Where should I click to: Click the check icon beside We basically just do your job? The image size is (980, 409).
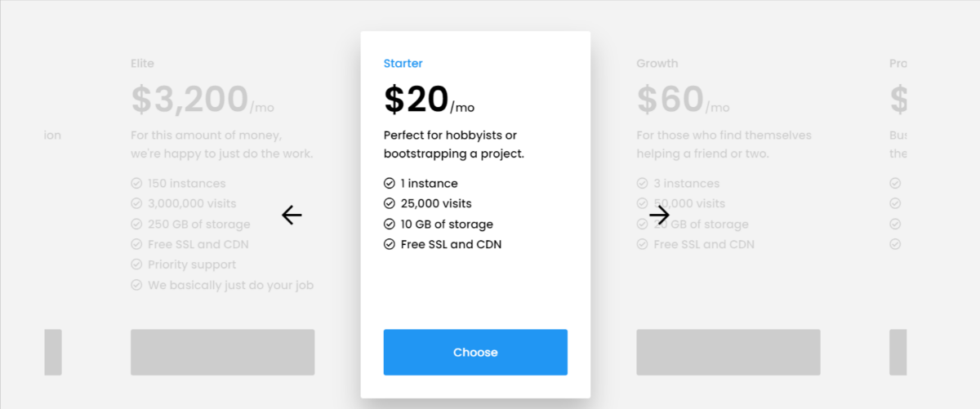tap(136, 285)
